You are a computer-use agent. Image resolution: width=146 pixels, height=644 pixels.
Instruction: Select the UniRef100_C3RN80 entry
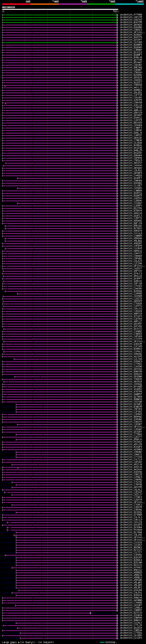(131, 50)
